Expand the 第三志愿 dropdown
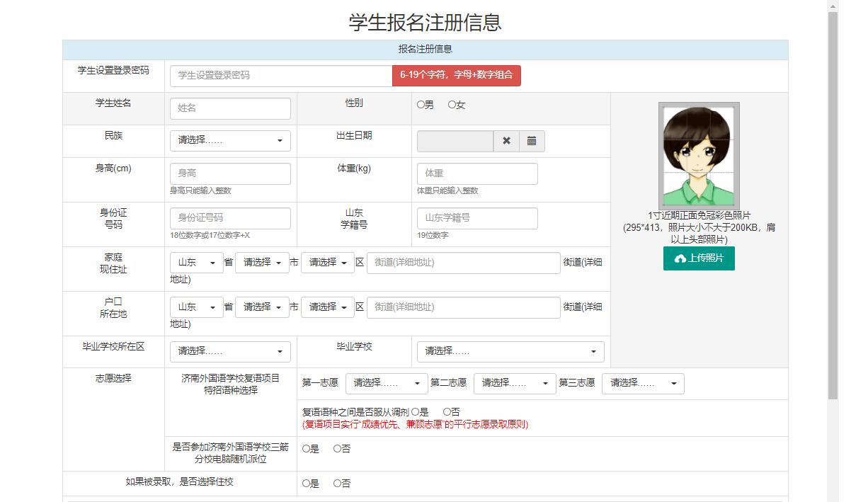 [x=641, y=382]
